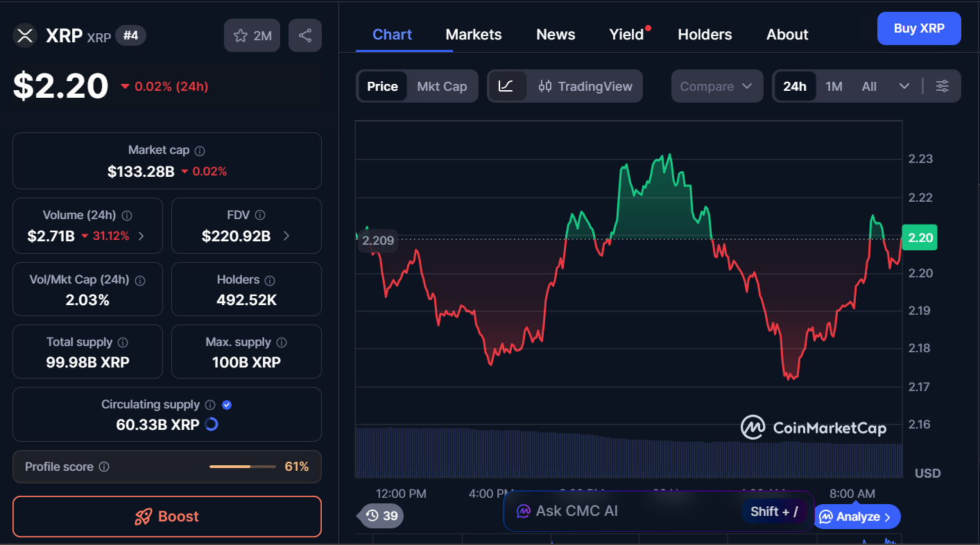Click the Analyze button near Ask CMC AI
The height and width of the screenshot is (545, 980).
tap(857, 516)
